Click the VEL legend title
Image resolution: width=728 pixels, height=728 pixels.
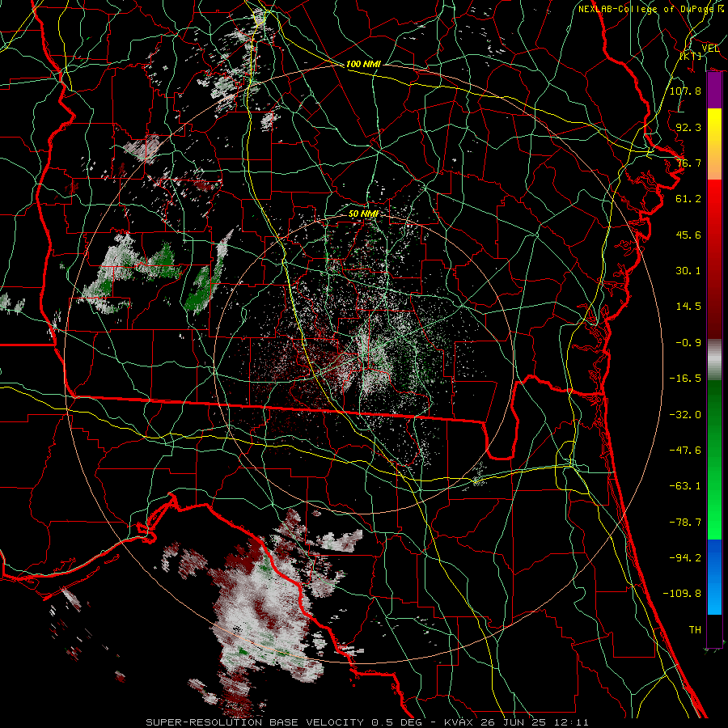[x=710, y=49]
